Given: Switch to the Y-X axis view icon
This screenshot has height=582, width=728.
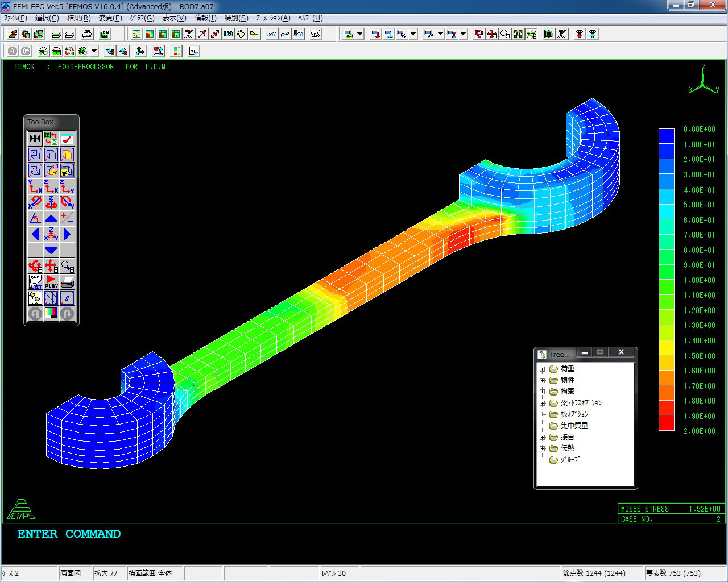Looking at the screenshot, I should 35,186.
